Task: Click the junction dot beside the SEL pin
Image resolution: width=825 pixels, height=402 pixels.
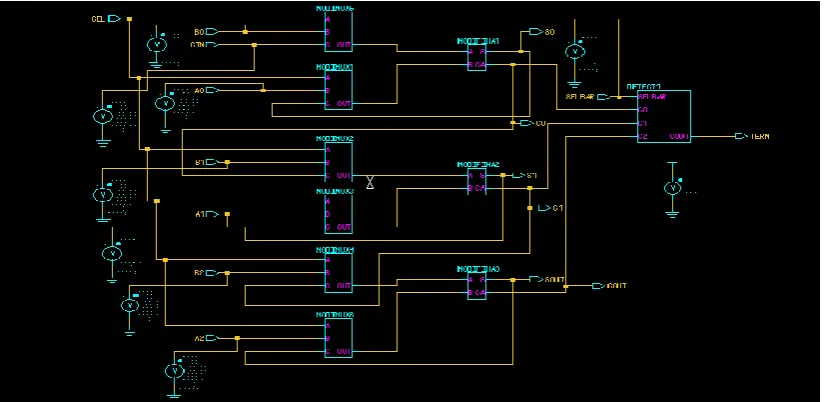Action: 129,19
